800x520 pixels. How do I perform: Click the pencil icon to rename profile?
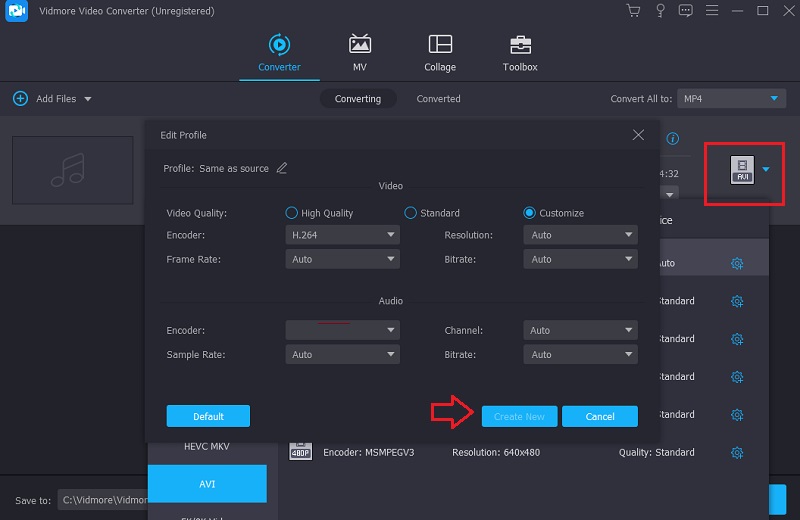[x=282, y=168]
